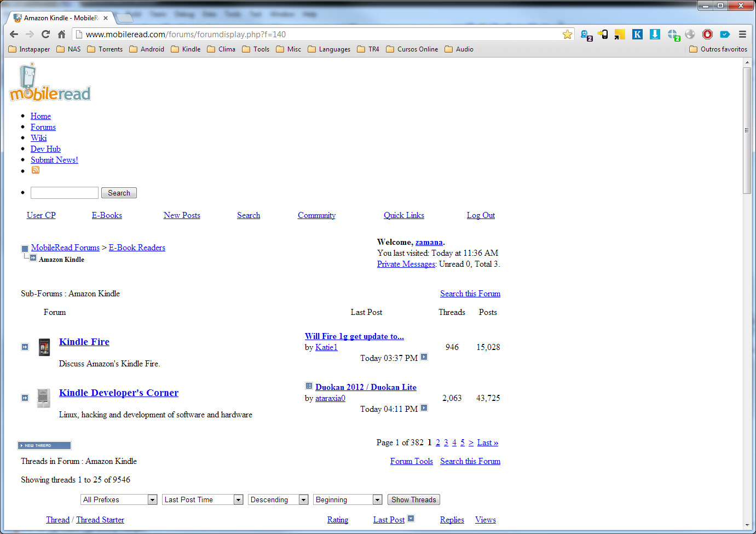
Task: Open the orange RSS feed icon
Action: [36, 170]
